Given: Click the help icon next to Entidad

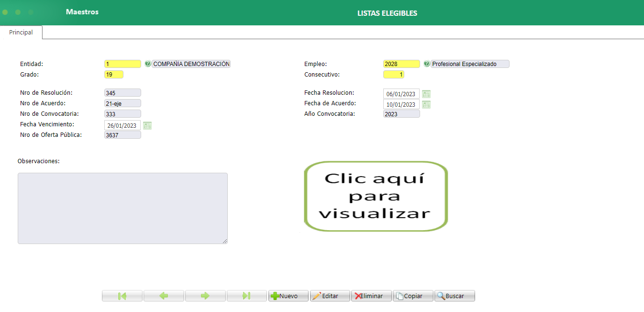Looking at the screenshot, I should (147, 63).
